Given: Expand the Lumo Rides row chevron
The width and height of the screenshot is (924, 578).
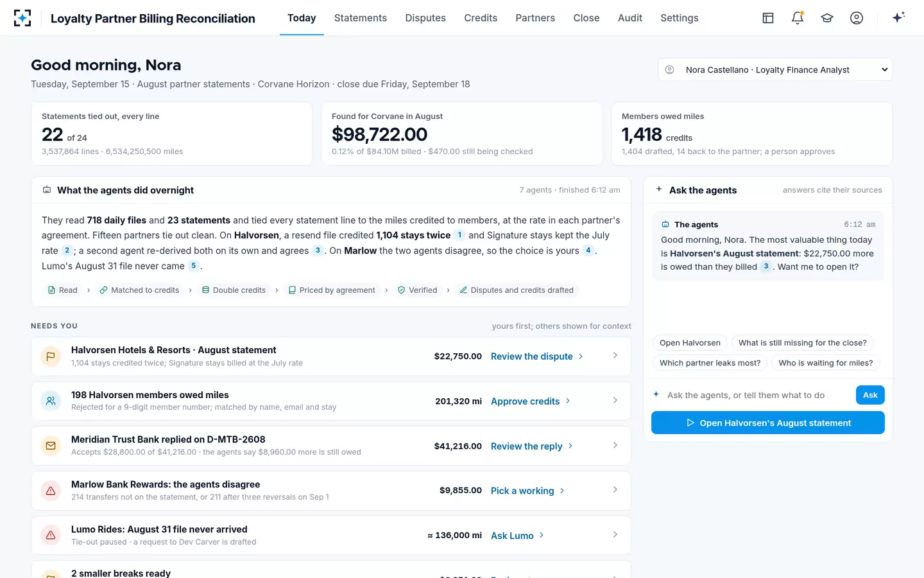Looking at the screenshot, I should 615,535.
